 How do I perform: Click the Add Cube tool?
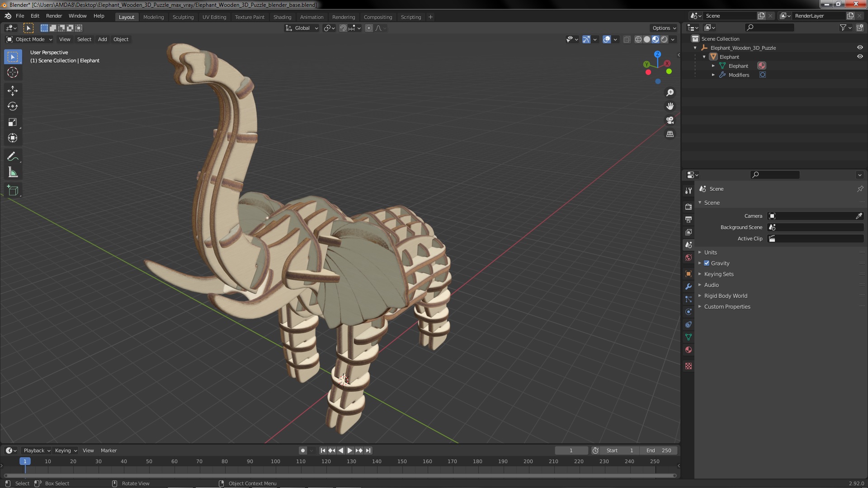click(x=13, y=191)
